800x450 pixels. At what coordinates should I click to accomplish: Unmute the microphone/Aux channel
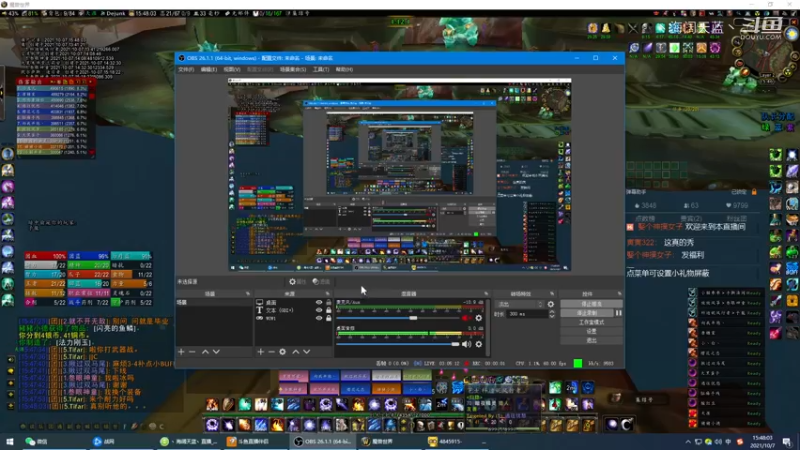[x=466, y=318]
